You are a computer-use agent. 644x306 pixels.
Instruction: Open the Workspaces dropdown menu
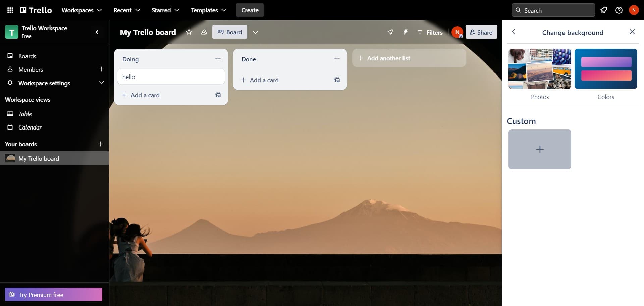[x=81, y=10]
